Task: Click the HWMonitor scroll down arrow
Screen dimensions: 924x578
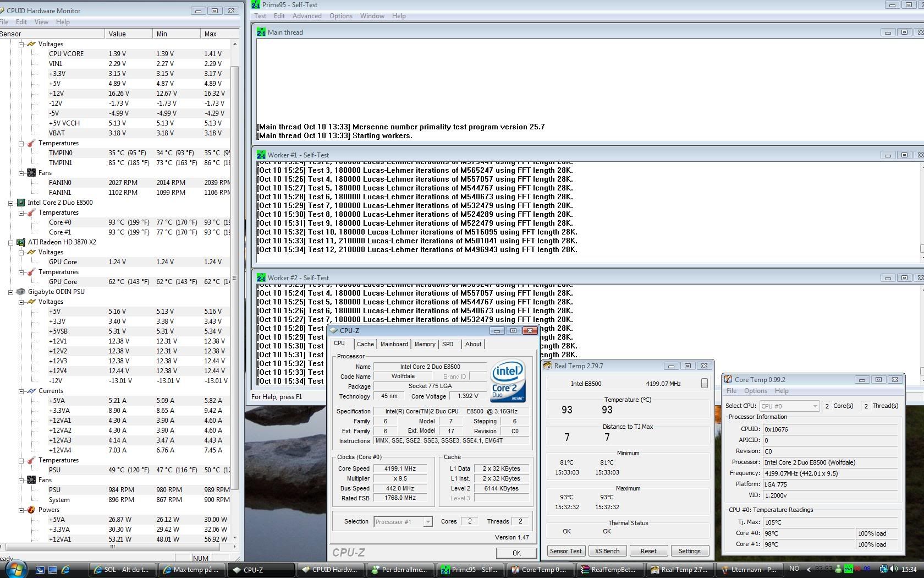Action: [x=235, y=538]
